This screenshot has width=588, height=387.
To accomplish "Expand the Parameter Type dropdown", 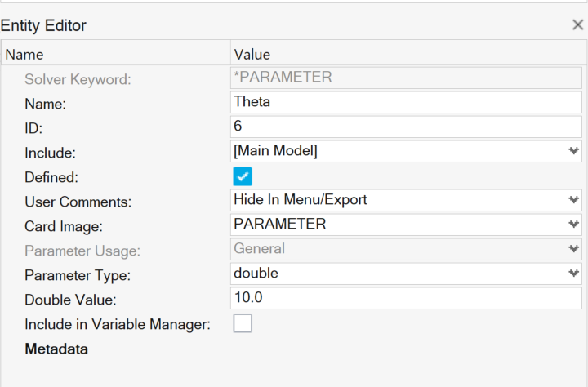I will pyautogui.click(x=574, y=274).
